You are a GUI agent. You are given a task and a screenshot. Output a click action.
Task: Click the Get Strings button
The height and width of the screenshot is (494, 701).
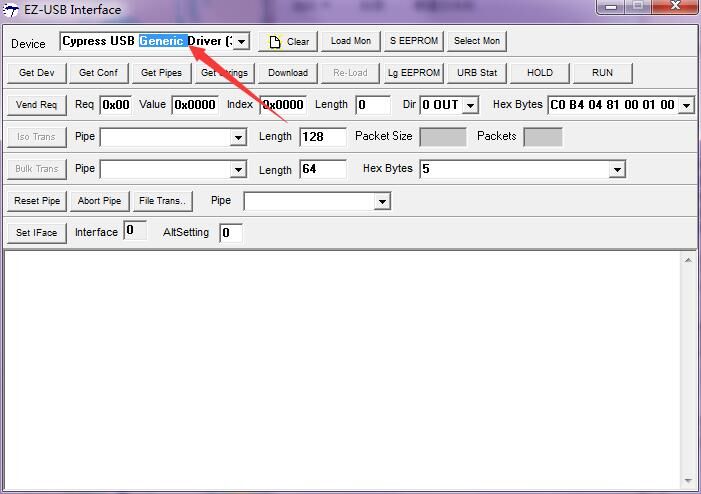(x=224, y=73)
